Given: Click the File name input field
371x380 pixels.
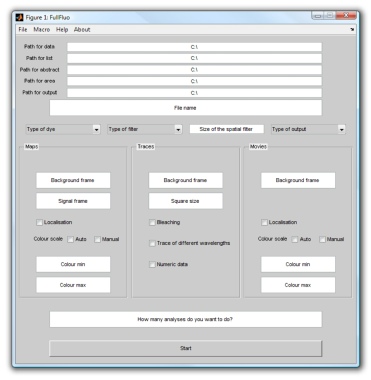Looking at the screenshot, I should coord(186,108).
